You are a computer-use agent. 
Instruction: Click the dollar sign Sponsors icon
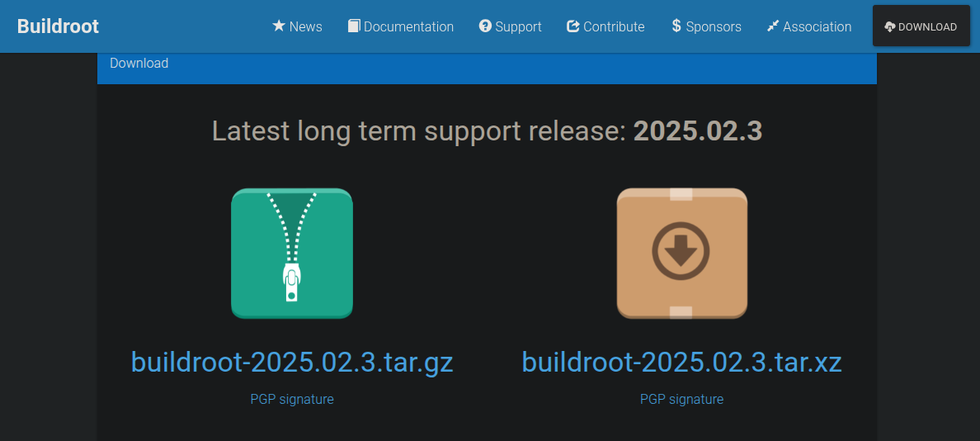676,26
